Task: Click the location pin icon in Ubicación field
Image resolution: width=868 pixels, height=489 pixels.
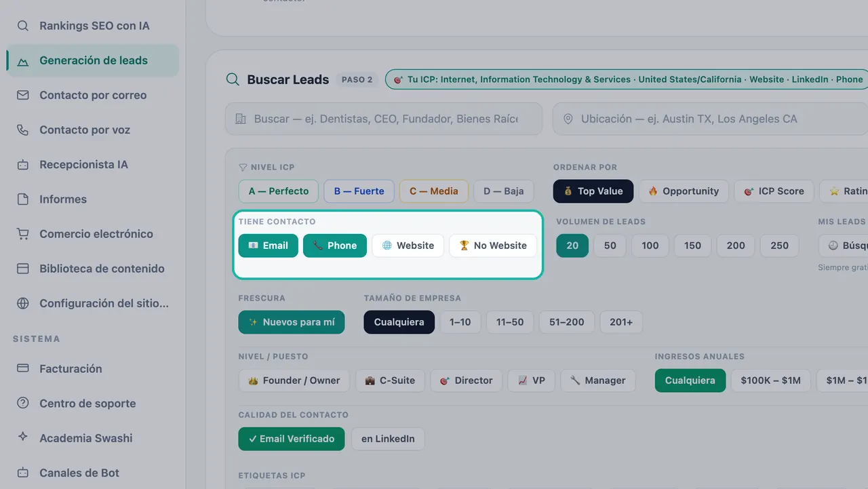Action: (x=568, y=119)
